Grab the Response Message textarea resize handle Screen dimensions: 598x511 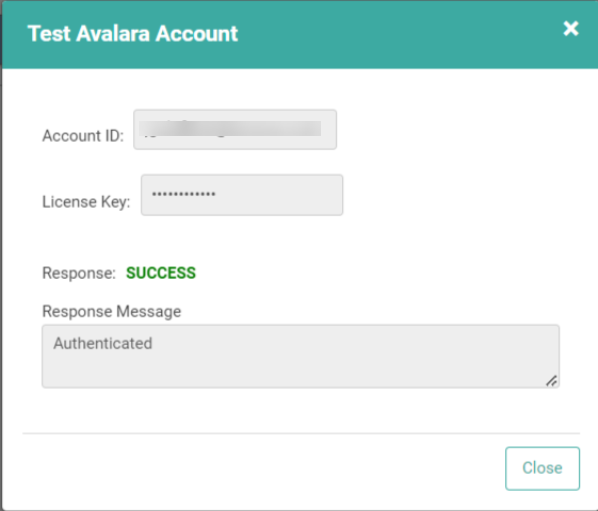point(551,381)
